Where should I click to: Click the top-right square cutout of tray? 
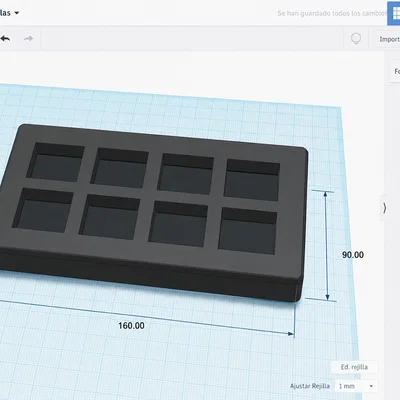click(x=252, y=180)
